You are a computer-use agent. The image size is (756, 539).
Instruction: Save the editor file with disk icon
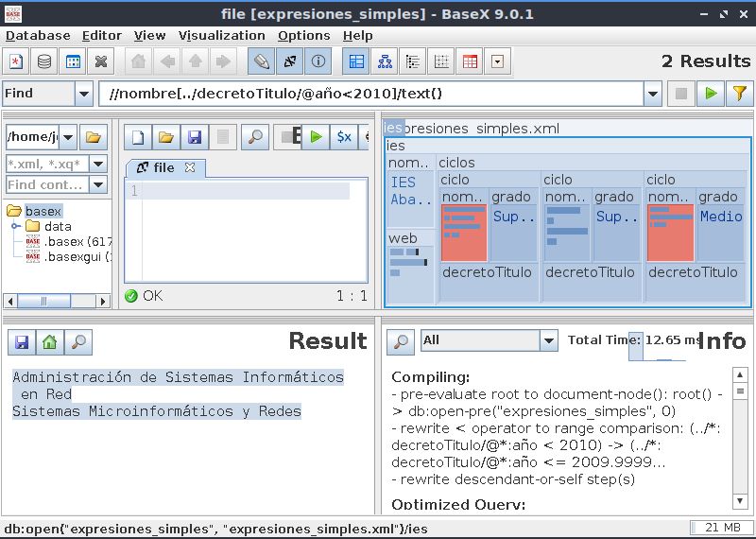point(195,137)
